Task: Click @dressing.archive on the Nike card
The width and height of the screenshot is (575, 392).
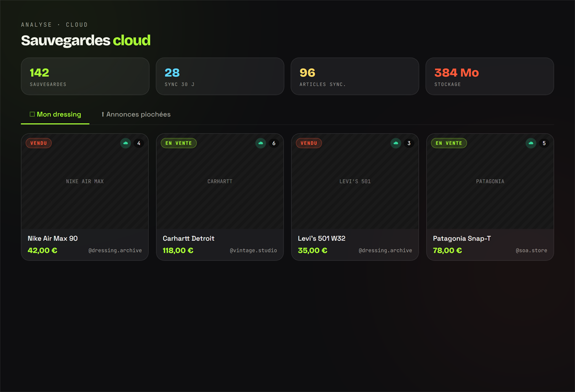Action: point(115,250)
